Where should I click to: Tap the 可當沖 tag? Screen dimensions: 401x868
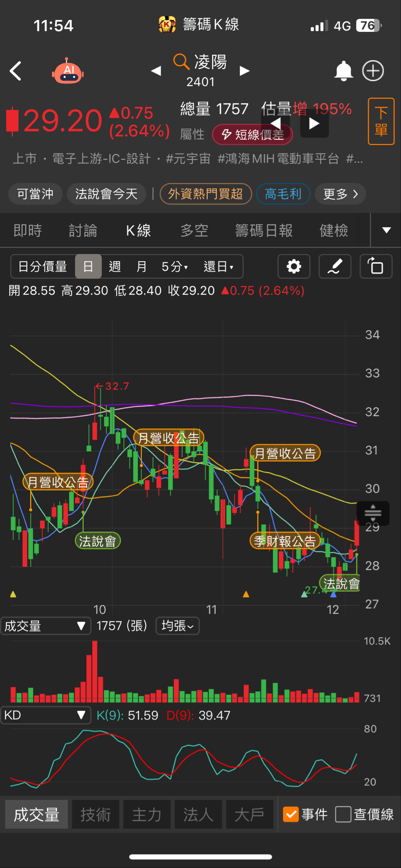35,194
